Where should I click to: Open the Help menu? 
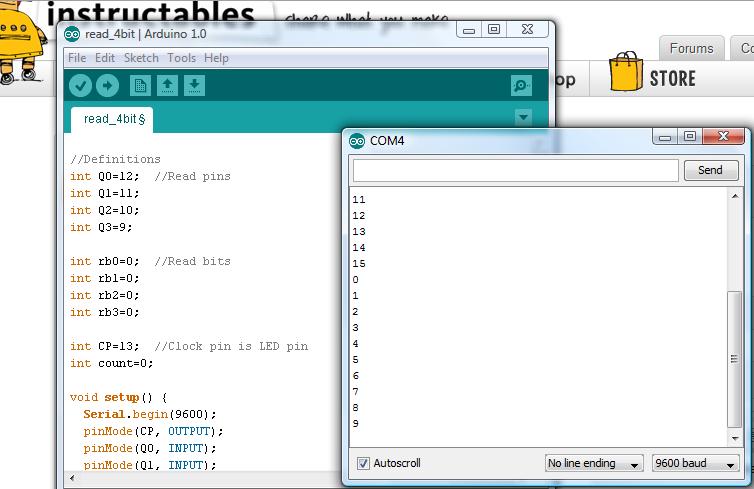click(216, 58)
